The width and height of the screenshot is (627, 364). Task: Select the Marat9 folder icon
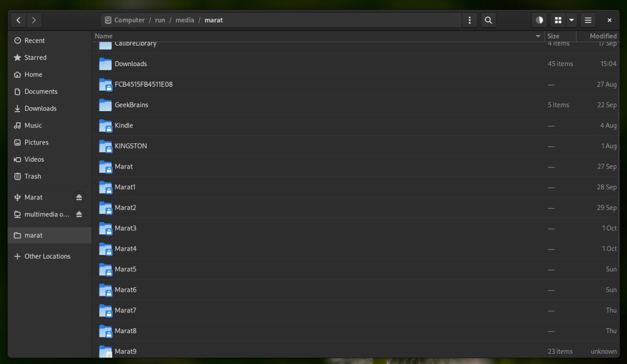[105, 352]
